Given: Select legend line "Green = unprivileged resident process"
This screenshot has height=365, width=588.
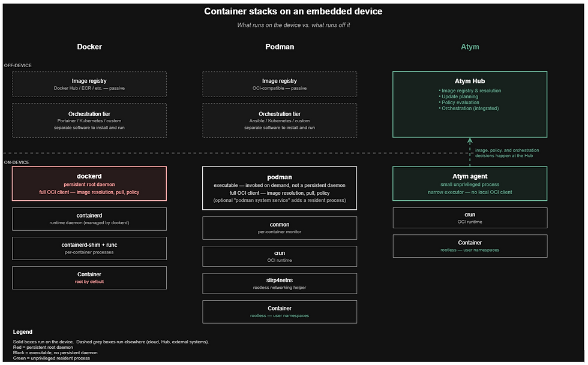Looking at the screenshot, I should point(52,358).
